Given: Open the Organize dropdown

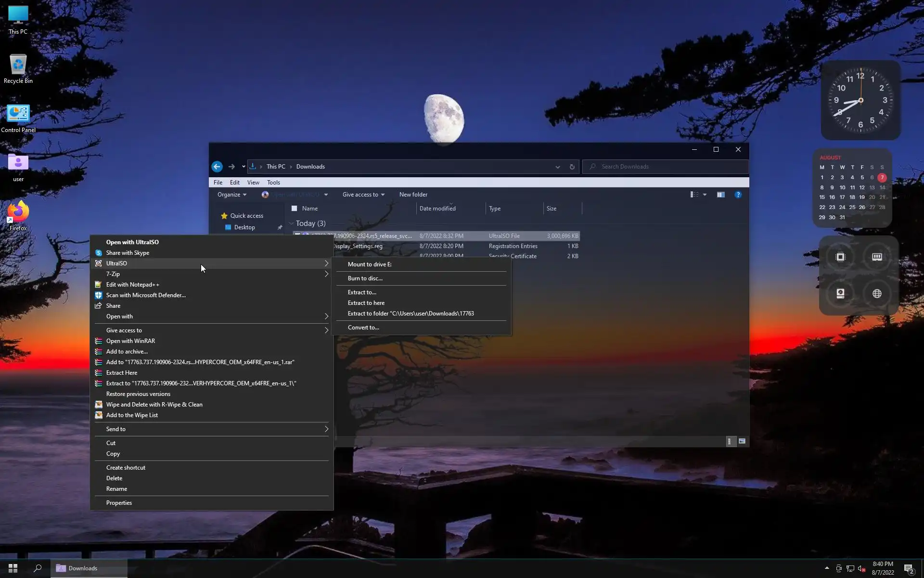Looking at the screenshot, I should [231, 195].
